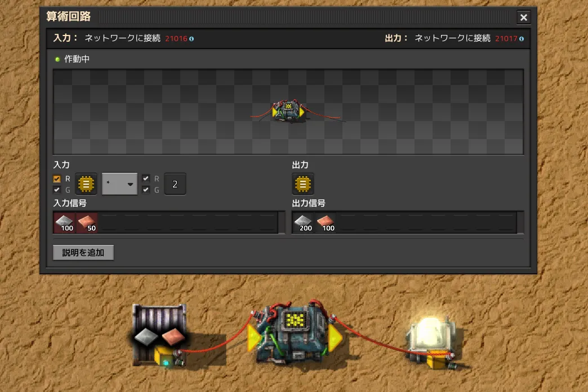Click the arithmetic combinator on the ground
Viewport: 588px width, 392px height.
point(295,332)
